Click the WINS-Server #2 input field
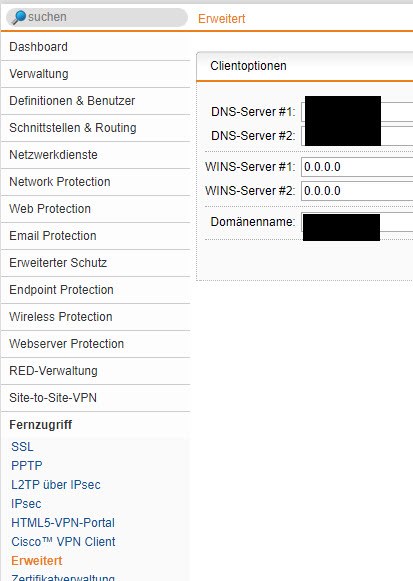The height and width of the screenshot is (581, 413). tap(357, 191)
